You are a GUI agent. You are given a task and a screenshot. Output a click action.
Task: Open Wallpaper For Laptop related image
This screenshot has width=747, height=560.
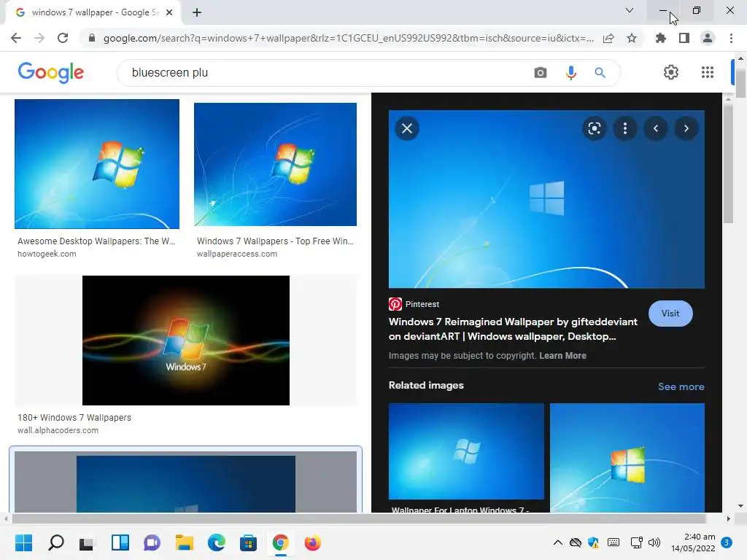point(466,451)
